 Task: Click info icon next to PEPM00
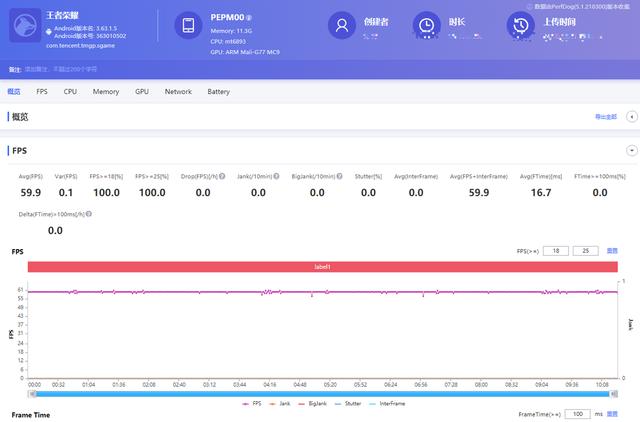pyautogui.click(x=249, y=18)
